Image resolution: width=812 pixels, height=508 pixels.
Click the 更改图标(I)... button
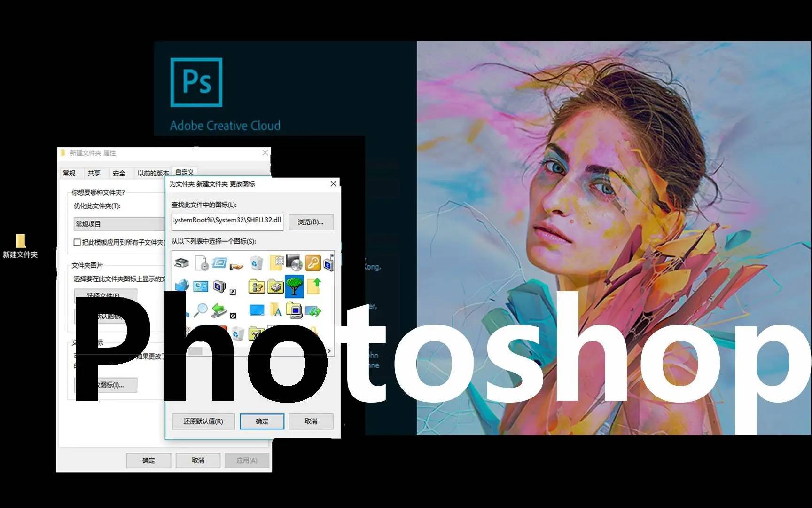coord(106,385)
